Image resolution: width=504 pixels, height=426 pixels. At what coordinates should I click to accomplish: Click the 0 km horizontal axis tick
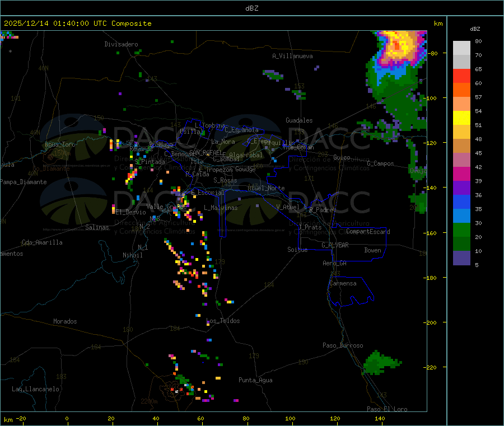[x=67, y=418]
